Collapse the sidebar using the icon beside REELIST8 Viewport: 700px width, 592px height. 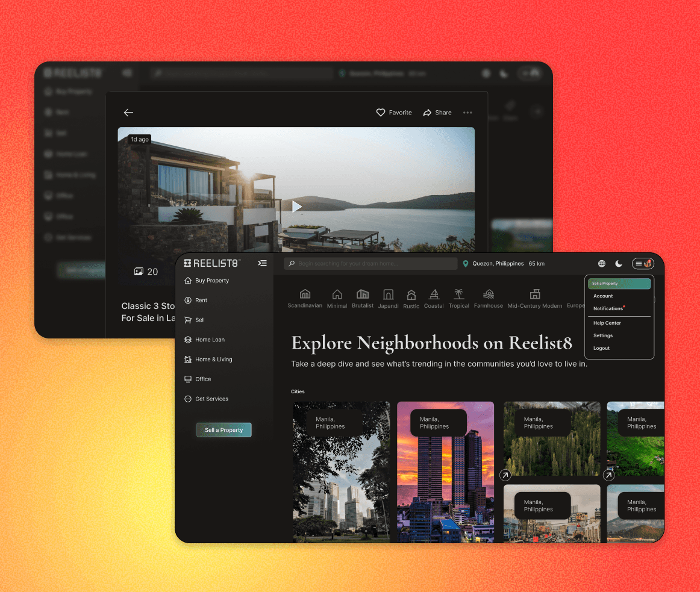[x=263, y=263]
